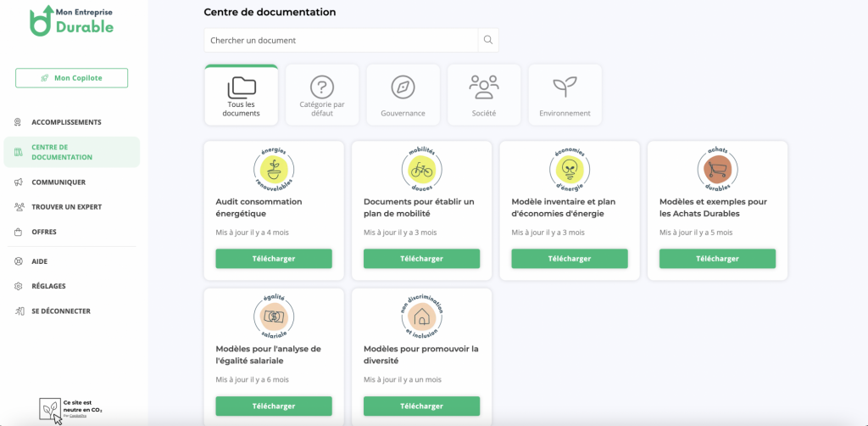Image resolution: width=868 pixels, height=426 pixels.
Task: Focus the Chercher un document field
Action: point(341,40)
